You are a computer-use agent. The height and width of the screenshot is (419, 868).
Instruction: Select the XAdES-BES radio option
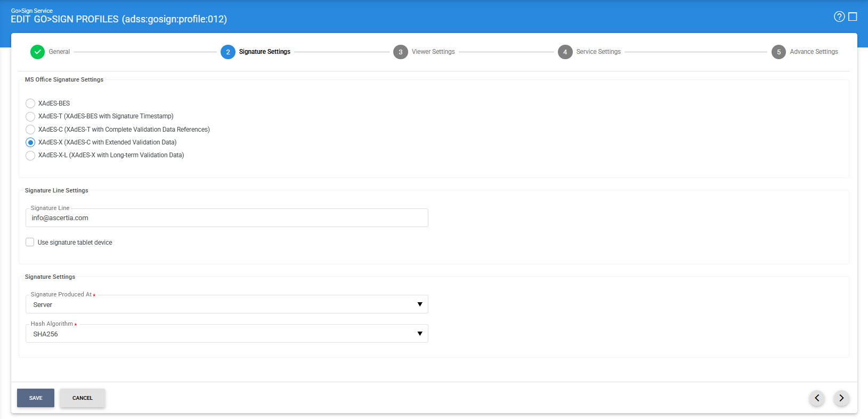(30, 103)
